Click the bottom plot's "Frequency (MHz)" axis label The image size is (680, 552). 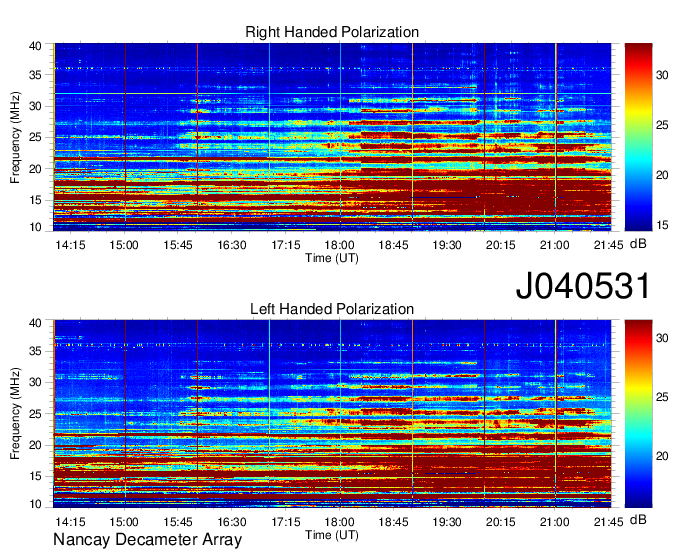pos(15,414)
